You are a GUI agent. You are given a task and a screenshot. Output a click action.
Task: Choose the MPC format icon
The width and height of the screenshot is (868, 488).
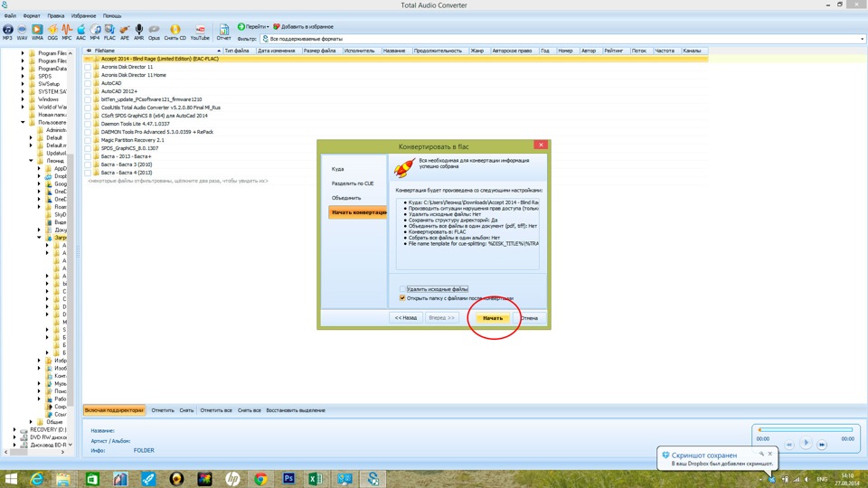click(x=67, y=33)
